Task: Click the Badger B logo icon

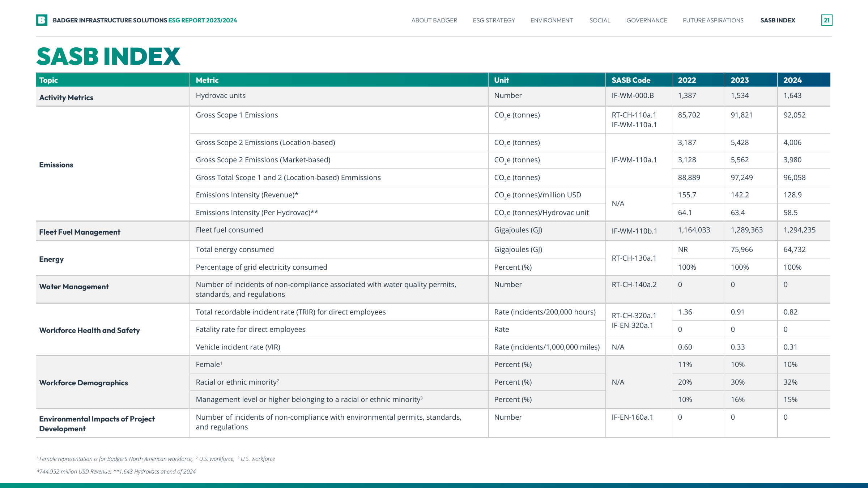Action: pyautogui.click(x=42, y=20)
